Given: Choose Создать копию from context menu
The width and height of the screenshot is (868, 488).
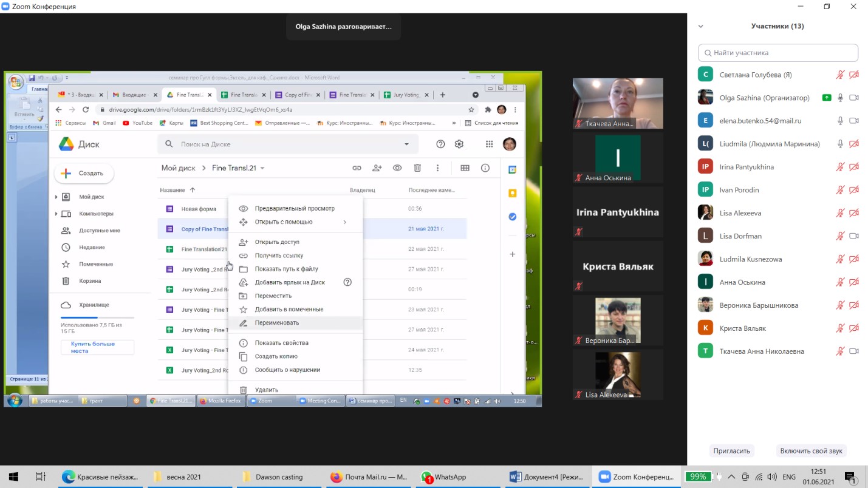Looking at the screenshot, I should (x=276, y=356).
